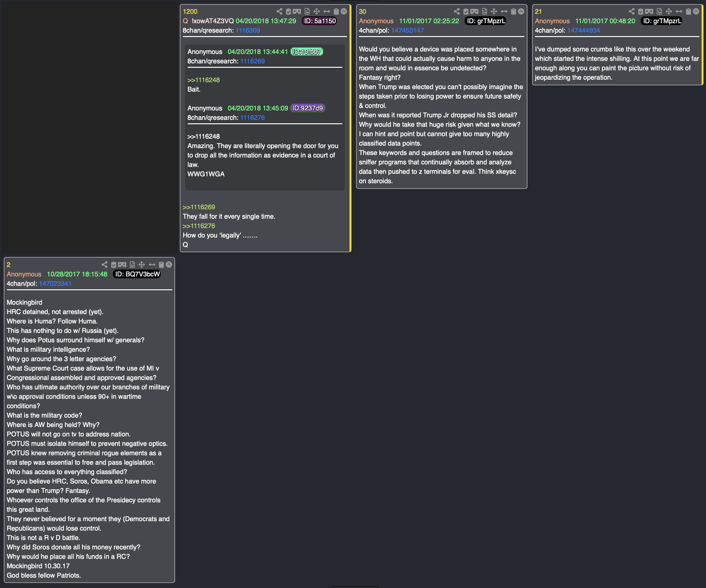The height and width of the screenshot is (588, 706).
Task: Share post 2 via share icon
Action: pos(104,265)
